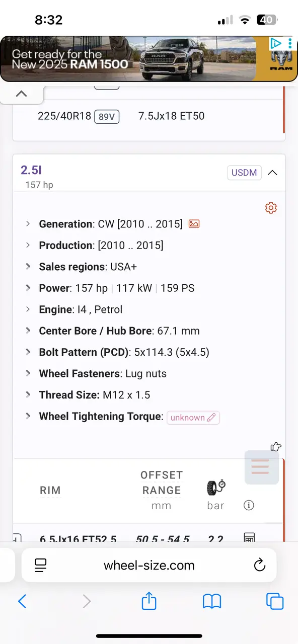298x644 pixels.
Task: Open the orange settings gear icon
Action: pos(271,208)
